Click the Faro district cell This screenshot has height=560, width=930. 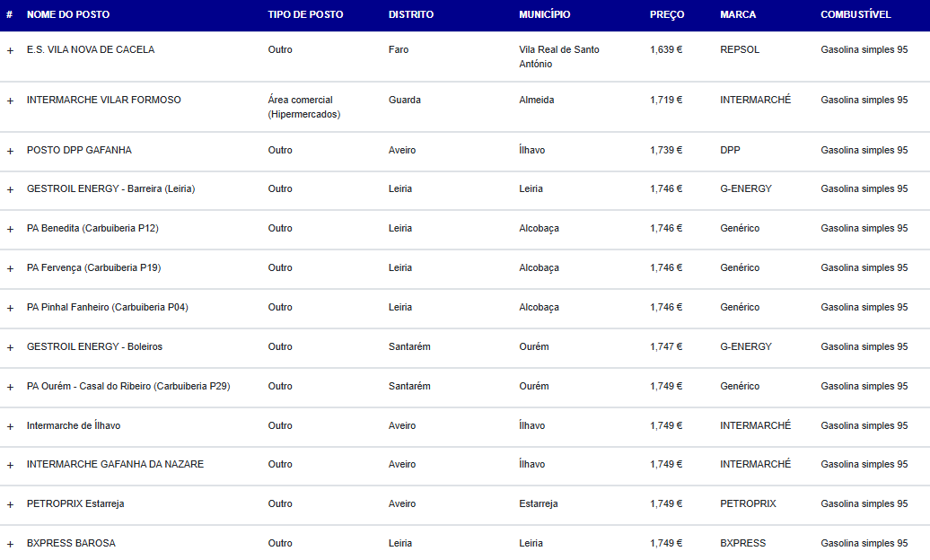pyautogui.click(x=399, y=50)
